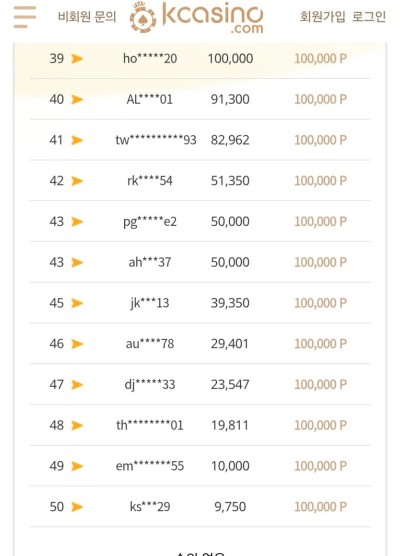Screen dimensions: 400x556
Task: Click the arrow icon beside rank 39
Action: (77, 59)
